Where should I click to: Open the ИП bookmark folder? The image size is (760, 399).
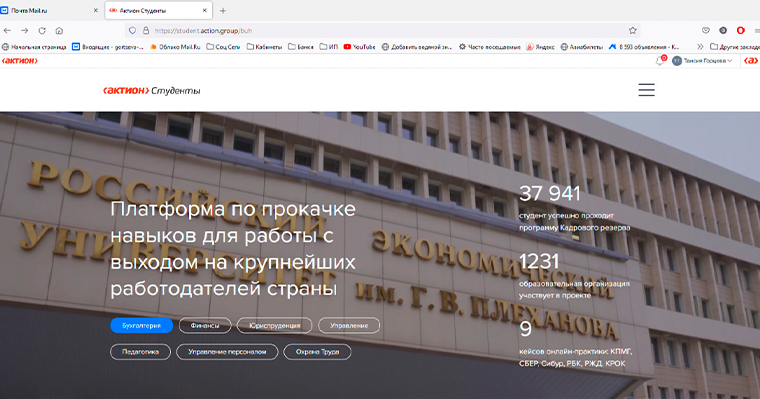click(x=329, y=47)
